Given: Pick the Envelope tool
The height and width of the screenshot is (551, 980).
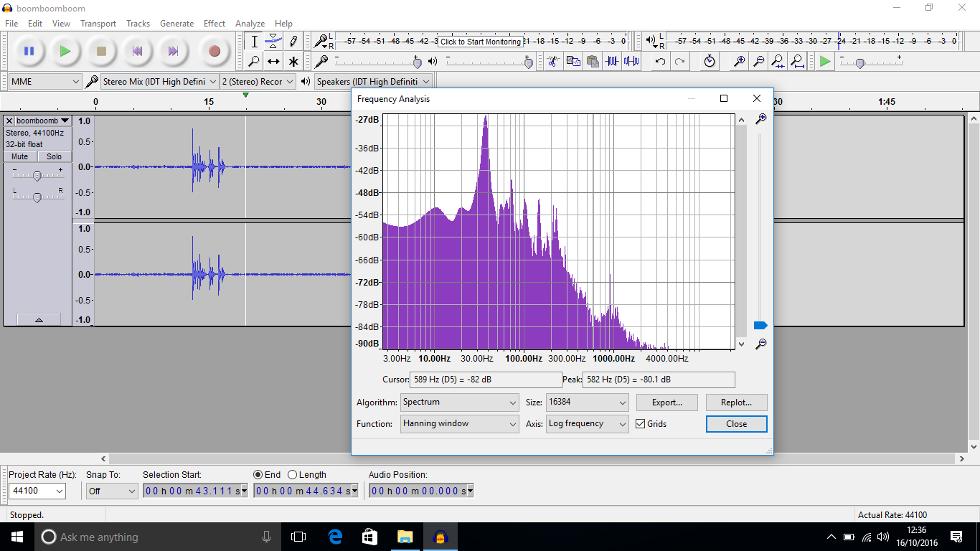Looking at the screenshot, I should (273, 42).
